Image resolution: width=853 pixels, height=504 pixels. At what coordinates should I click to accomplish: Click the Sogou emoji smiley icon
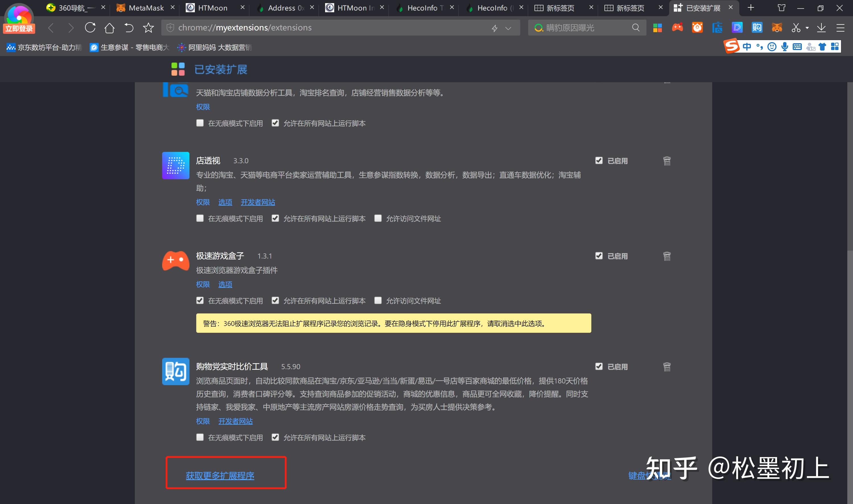[772, 47]
